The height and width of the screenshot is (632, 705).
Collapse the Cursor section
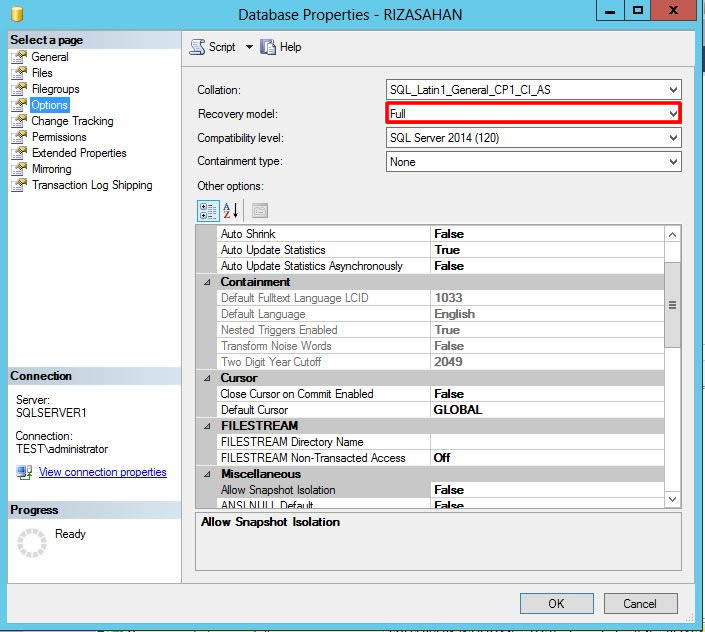[207, 378]
